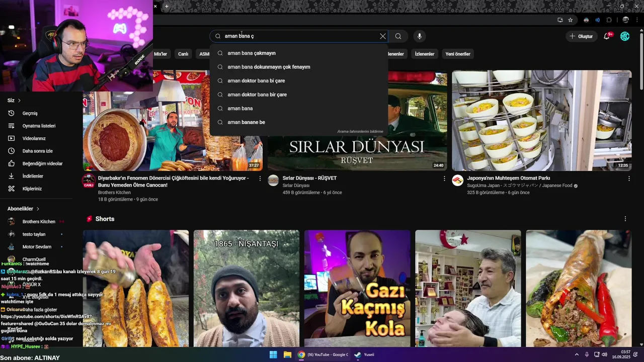Click the search magnifier button
Image resolution: width=644 pixels, height=362 pixels.
coord(398,36)
